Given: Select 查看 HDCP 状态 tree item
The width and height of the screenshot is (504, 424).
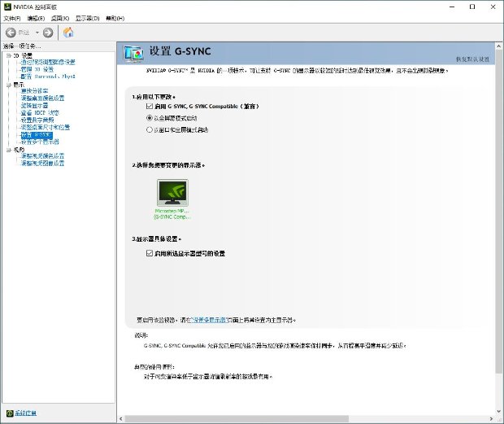Looking at the screenshot, I should pyautogui.click(x=40, y=112).
